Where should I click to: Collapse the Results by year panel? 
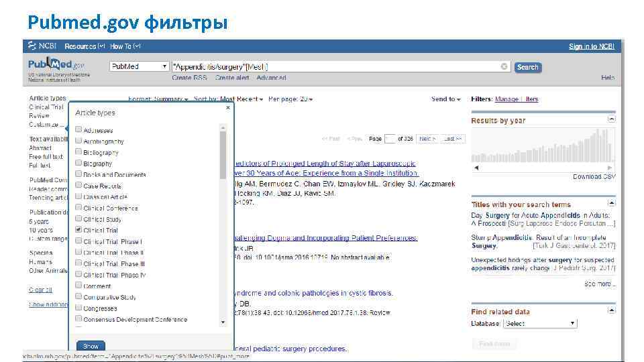[x=612, y=119]
